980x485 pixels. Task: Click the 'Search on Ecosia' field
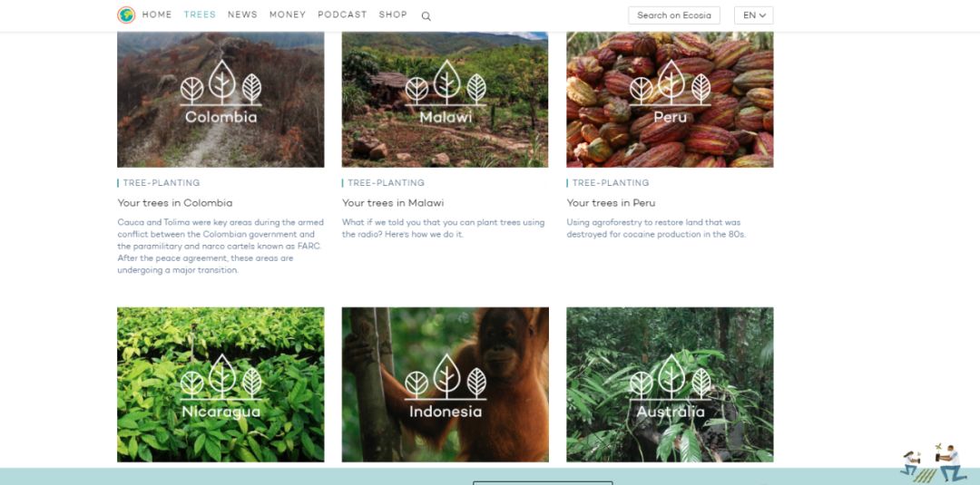tap(673, 15)
